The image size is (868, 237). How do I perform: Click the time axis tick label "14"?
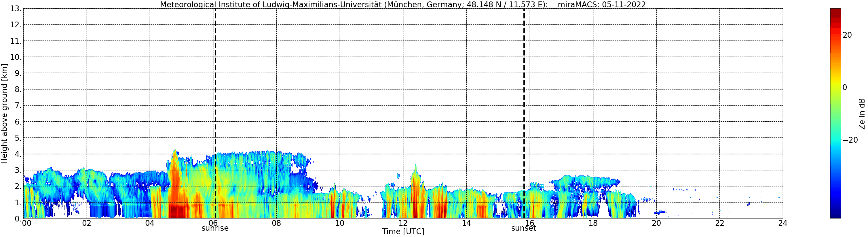tap(466, 223)
